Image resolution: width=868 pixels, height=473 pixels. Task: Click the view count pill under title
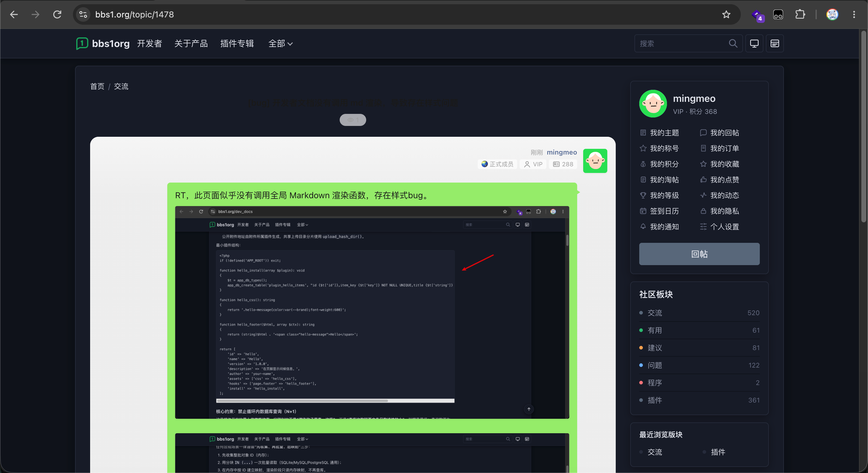click(x=353, y=120)
